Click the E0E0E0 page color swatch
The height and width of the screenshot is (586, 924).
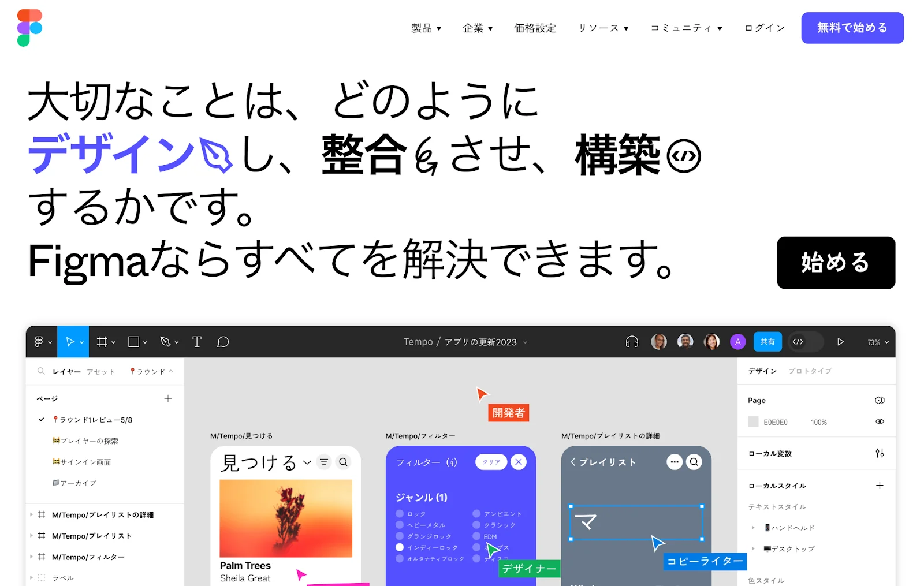click(x=752, y=421)
